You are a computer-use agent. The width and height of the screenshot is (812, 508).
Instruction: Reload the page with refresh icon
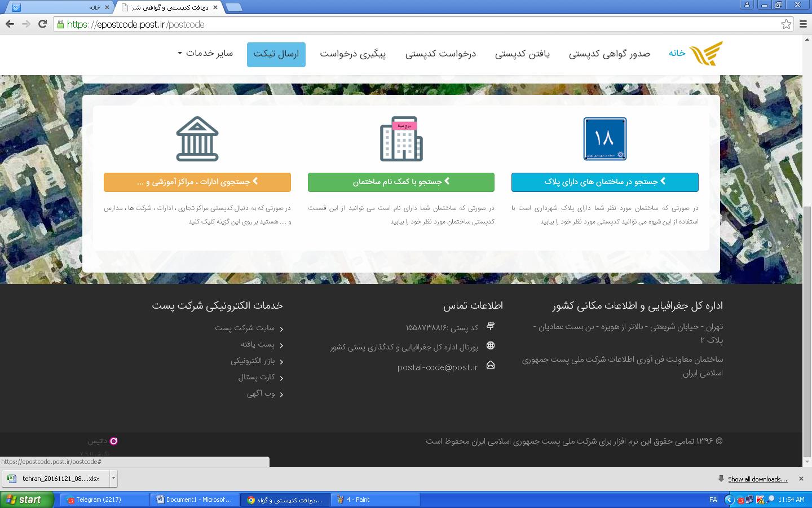[42, 24]
